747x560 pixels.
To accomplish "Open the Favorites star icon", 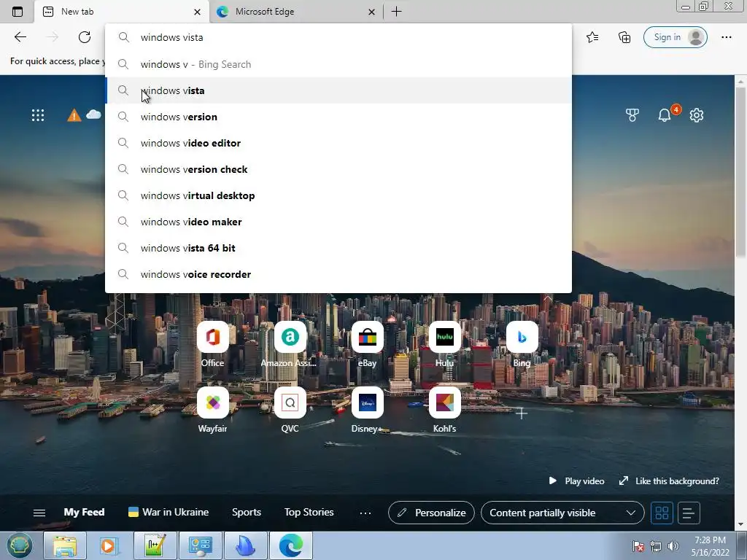I will (x=592, y=37).
